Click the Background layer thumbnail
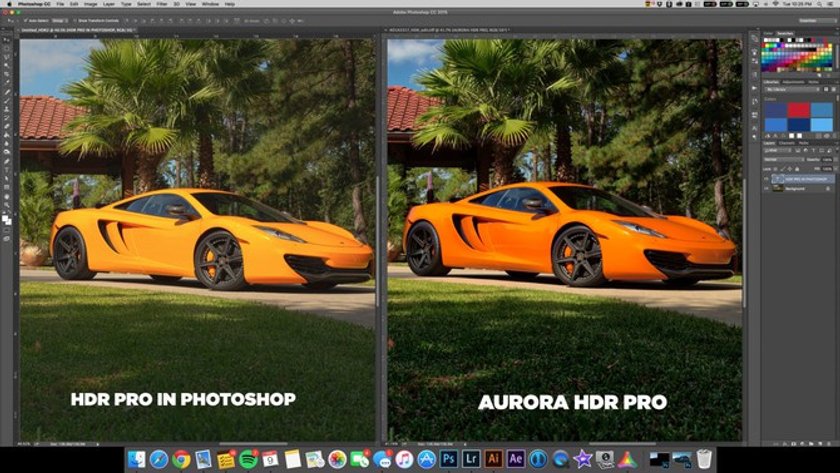Screen dimensions: 840x473 [778, 189]
